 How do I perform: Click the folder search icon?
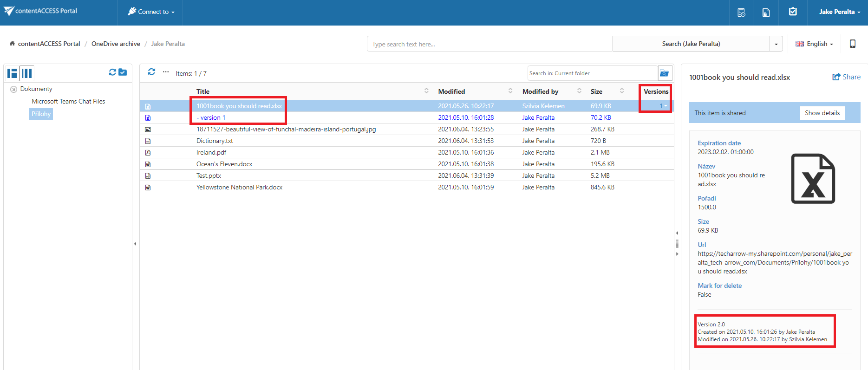click(665, 73)
